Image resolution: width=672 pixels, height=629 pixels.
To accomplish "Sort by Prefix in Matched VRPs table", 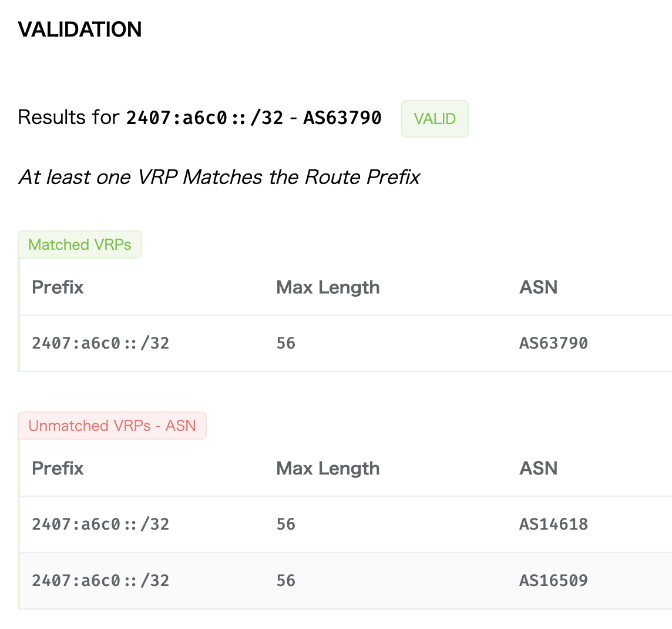I will tap(58, 287).
